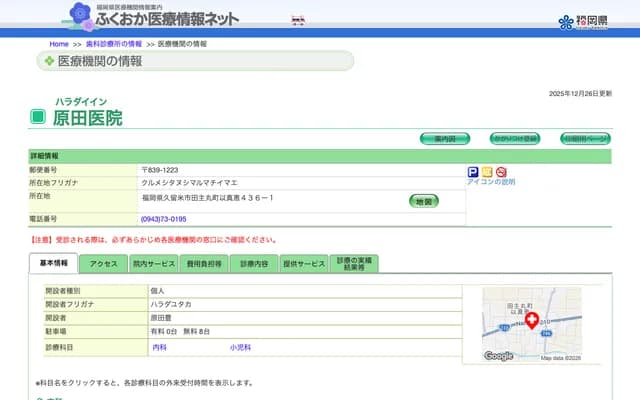Open the 診療内容 tab

254,264
